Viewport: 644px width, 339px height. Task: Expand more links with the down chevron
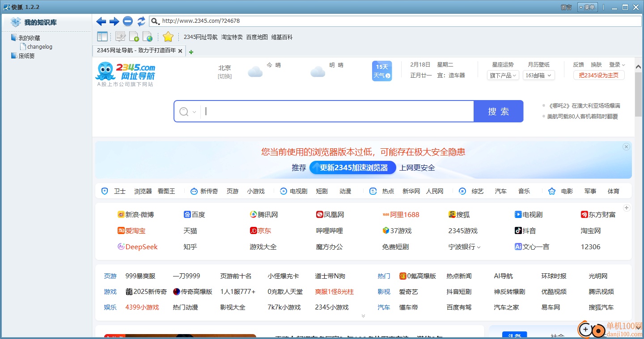click(x=363, y=316)
